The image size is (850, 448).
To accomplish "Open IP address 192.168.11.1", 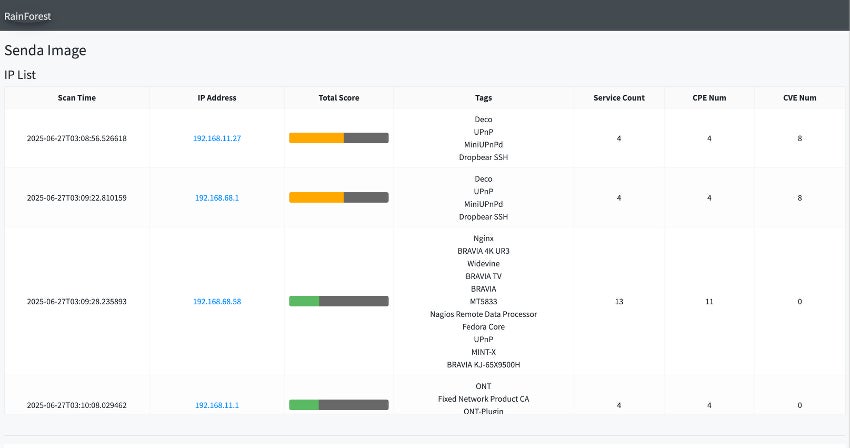I will coord(217,405).
